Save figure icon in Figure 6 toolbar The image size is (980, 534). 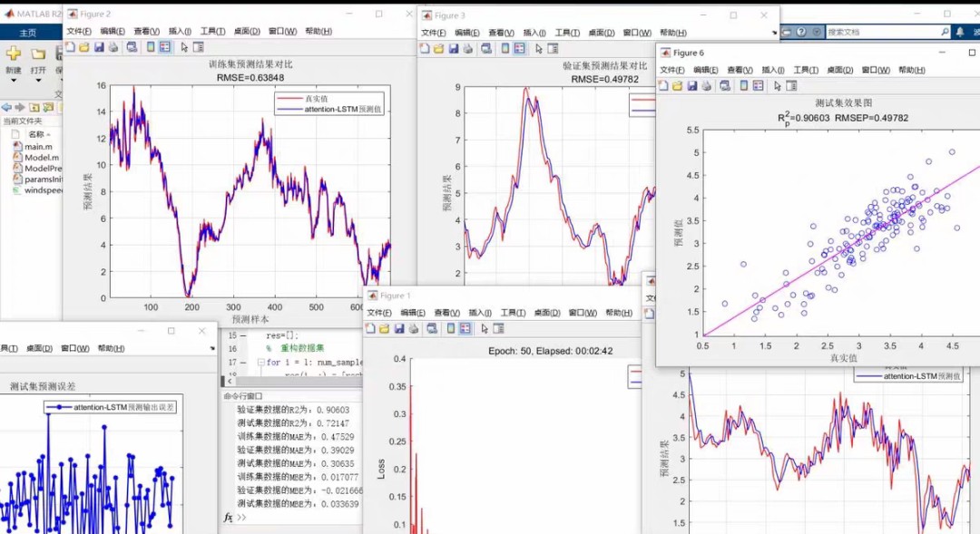[691, 86]
